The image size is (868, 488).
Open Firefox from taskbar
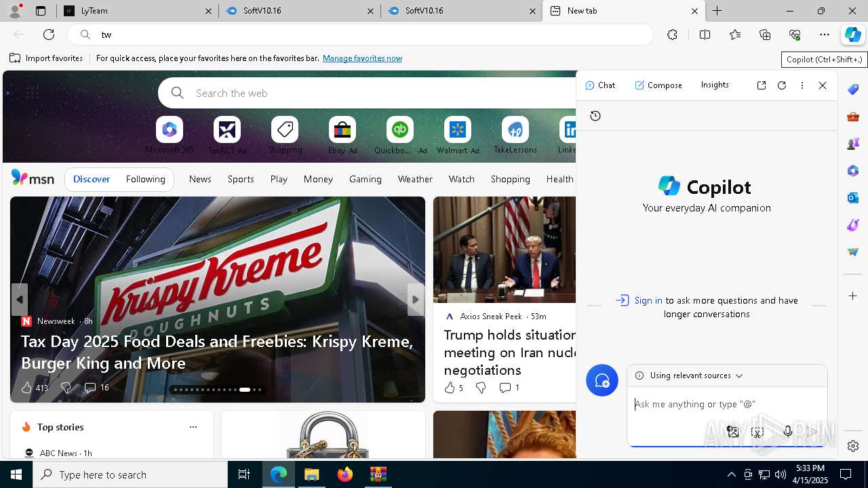click(345, 474)
